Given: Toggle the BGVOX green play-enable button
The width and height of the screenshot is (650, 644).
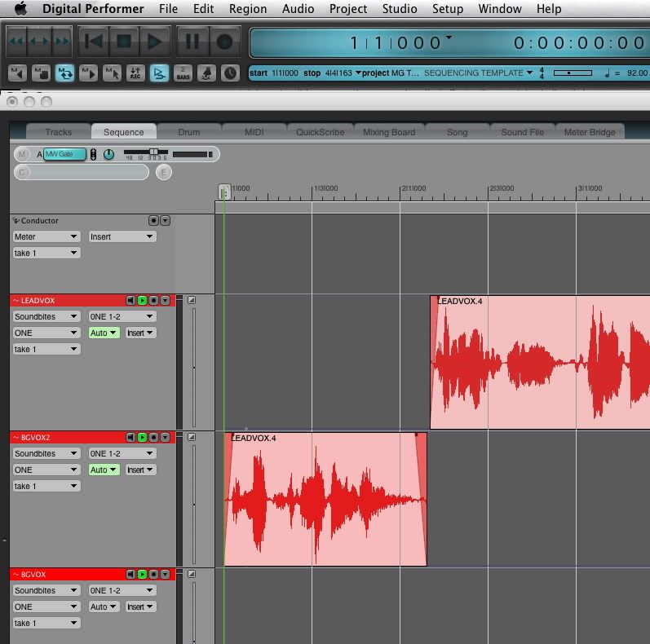Looking at the screenshot, I should tap(142, 574).
